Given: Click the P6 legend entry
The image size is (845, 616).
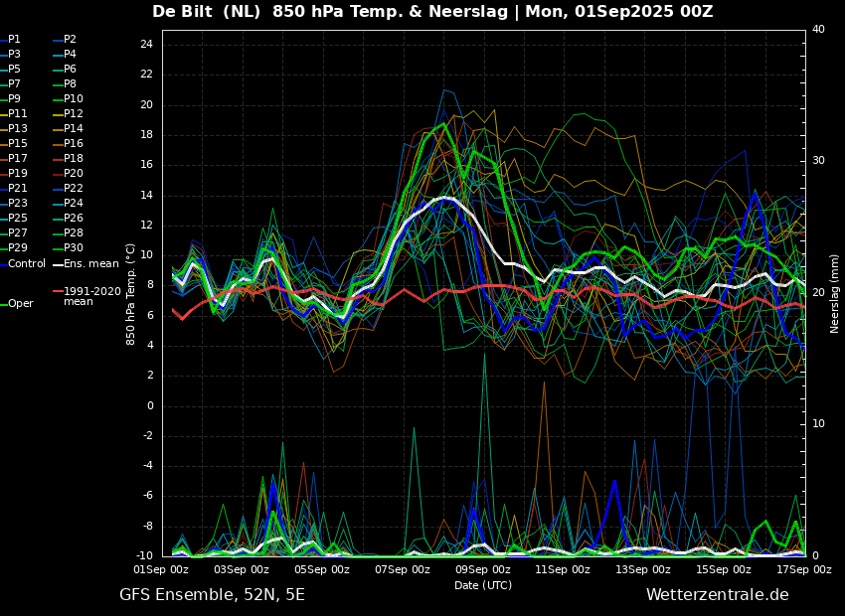Looking at the screenshot, I should coord(70,69).
